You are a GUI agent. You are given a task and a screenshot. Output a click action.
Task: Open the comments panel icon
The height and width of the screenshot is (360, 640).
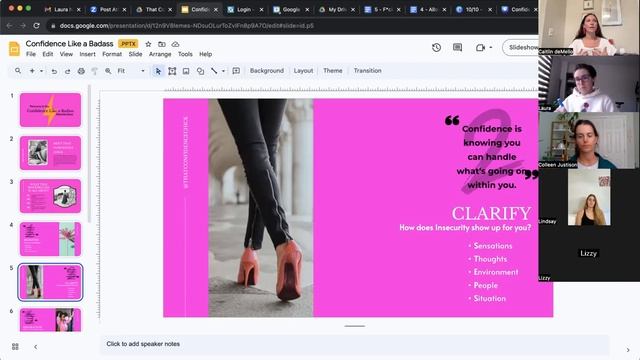pyautogui.click(x=458, y=48)
